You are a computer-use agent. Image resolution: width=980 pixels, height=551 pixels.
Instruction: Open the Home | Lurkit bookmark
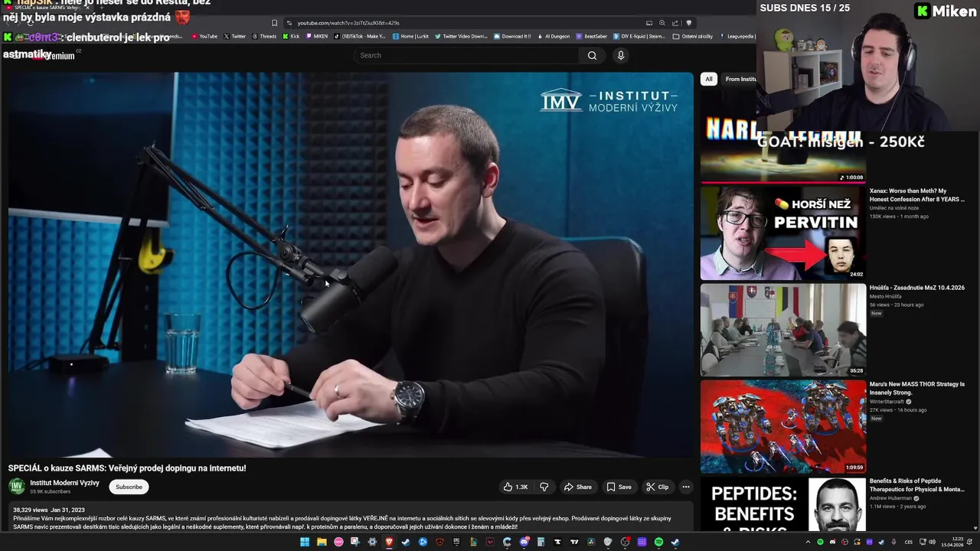click(411, 36)
